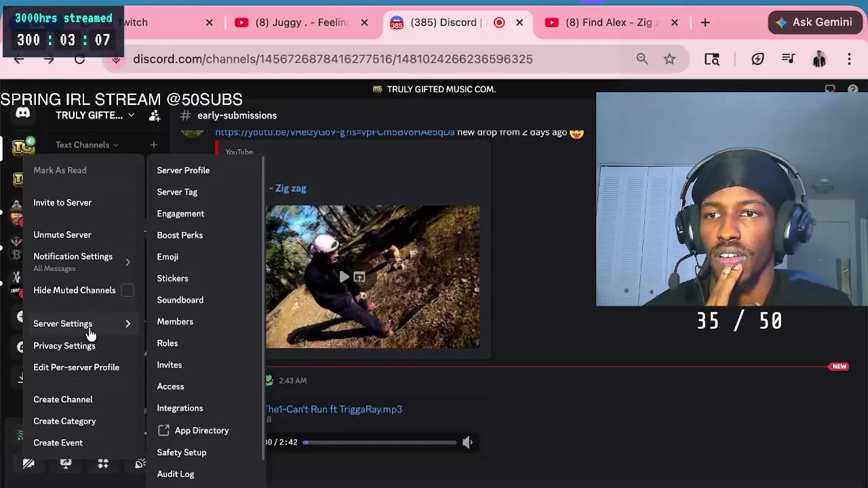
Task: Collapse the Text Channels category
Action: 87,144
